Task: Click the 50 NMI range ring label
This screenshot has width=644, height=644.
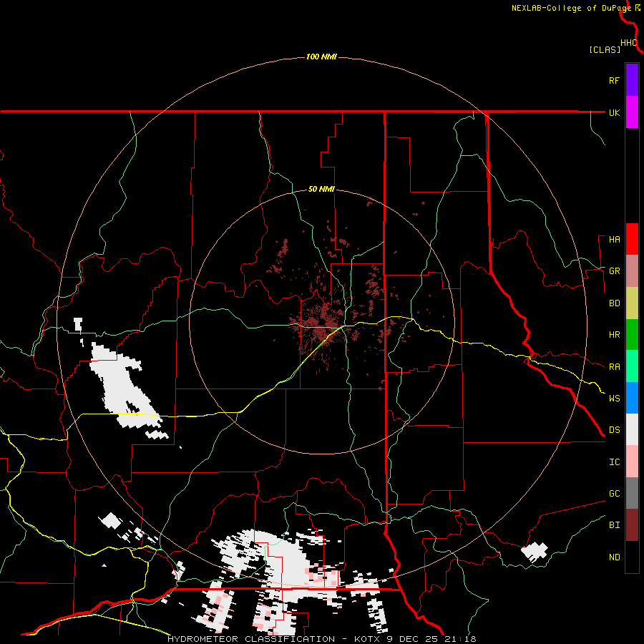Action: click(321, 190)
